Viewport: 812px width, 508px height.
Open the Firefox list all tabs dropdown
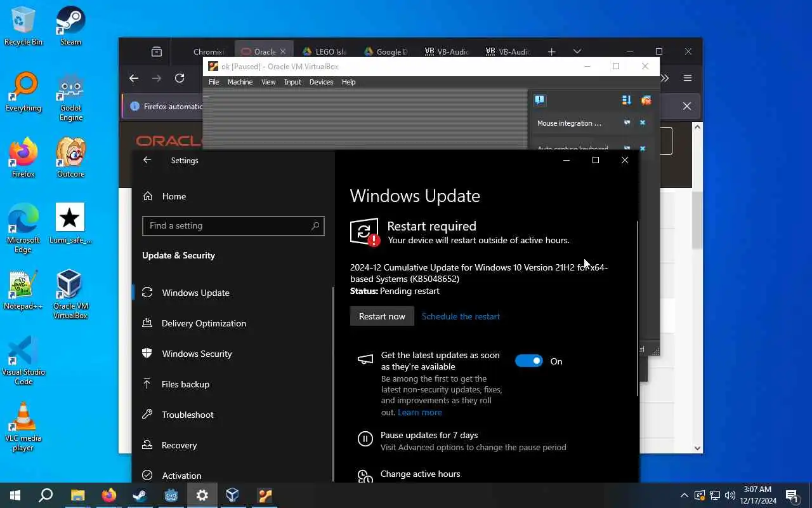coord(577,51)
